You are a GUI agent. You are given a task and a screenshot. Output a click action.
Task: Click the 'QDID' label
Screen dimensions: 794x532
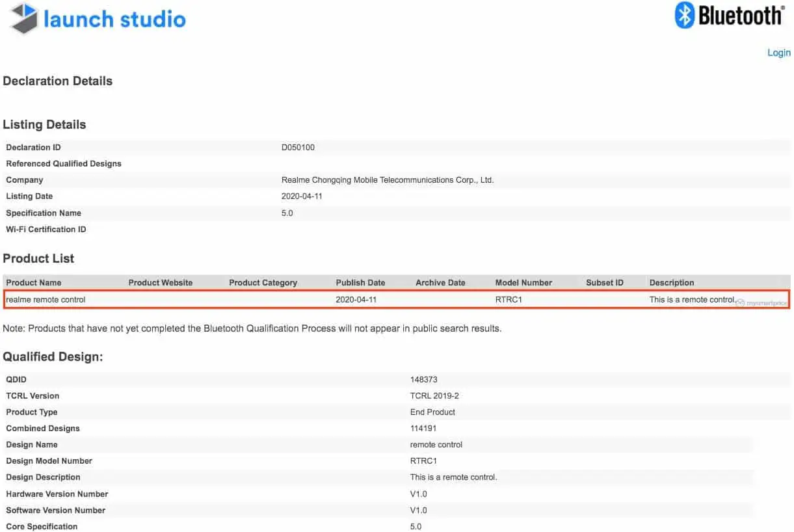tap(16, 380)
